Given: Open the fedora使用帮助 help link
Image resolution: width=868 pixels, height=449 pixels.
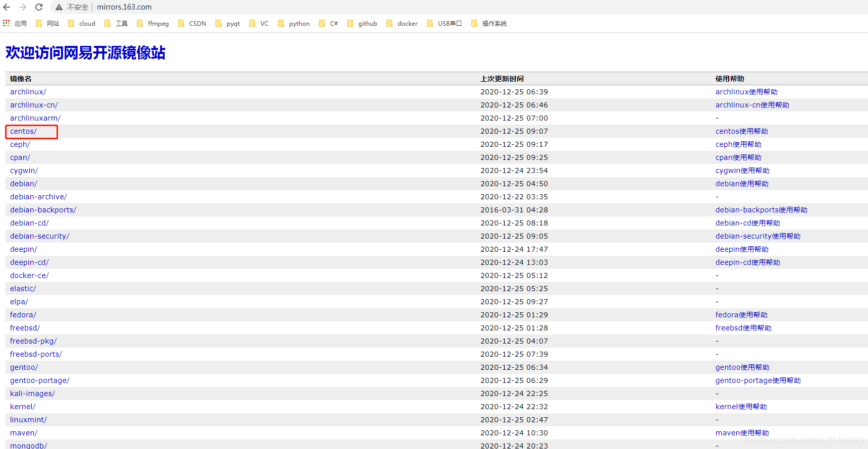Looking at the screenshot, I should pyautogui.click(x=741, y=315).
